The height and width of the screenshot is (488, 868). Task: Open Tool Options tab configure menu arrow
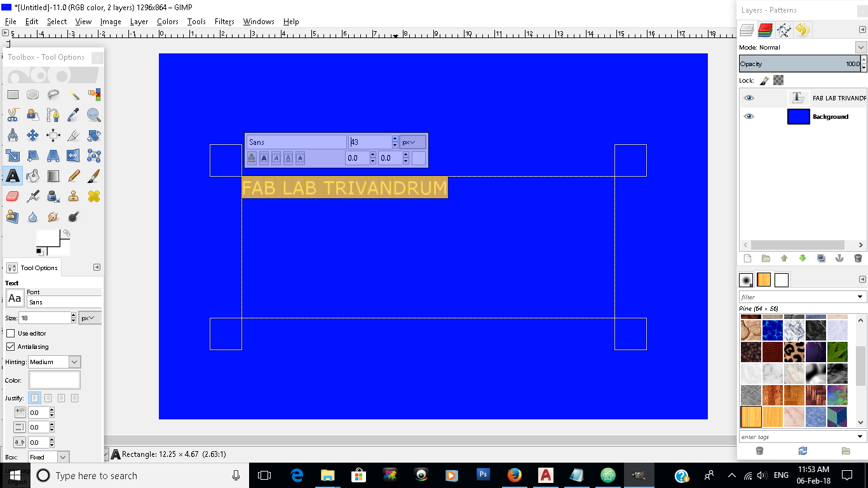tap(97, 268)
